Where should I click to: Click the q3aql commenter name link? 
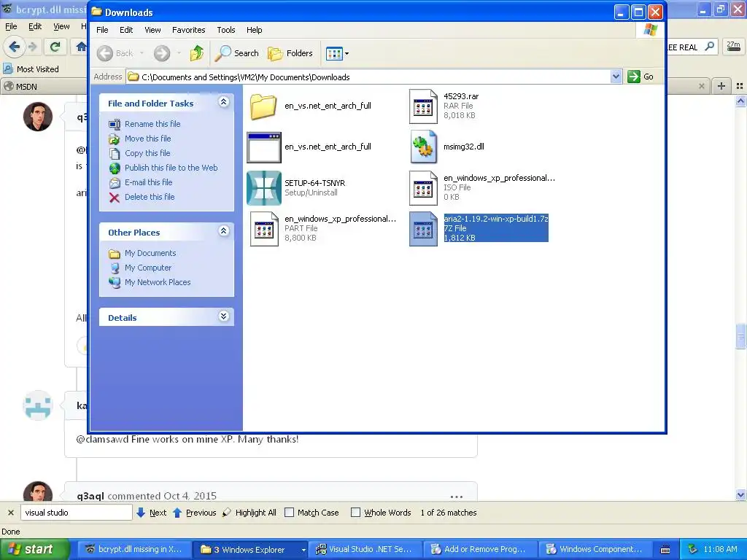tap(90, 496)
